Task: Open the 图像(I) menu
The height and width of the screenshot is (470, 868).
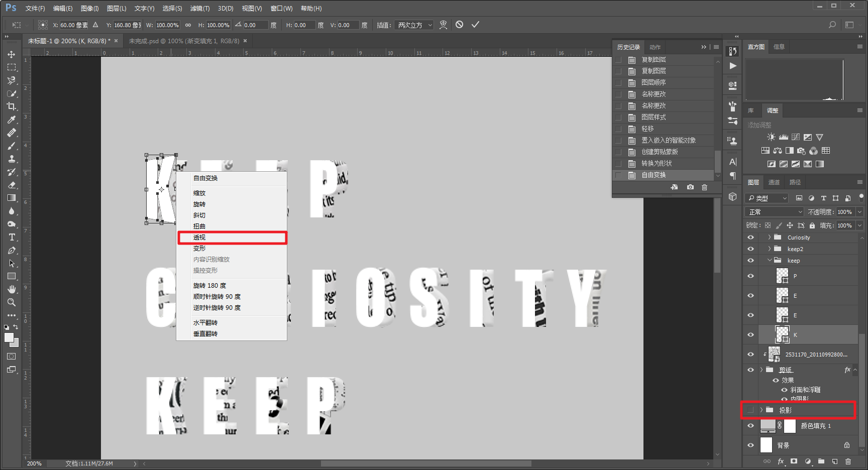Action: click(x=90, y=9)
